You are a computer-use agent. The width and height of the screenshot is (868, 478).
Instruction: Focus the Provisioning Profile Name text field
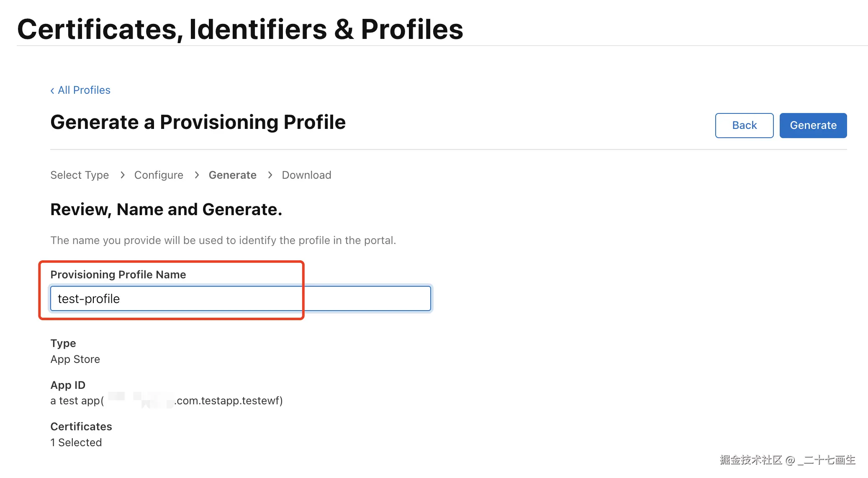240,298
